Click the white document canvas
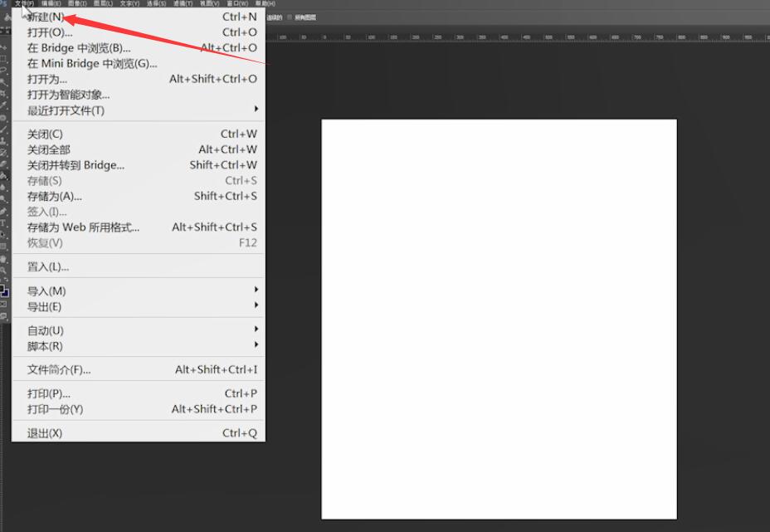The height and width of the screenshot is (532, 770). point(499,319)
